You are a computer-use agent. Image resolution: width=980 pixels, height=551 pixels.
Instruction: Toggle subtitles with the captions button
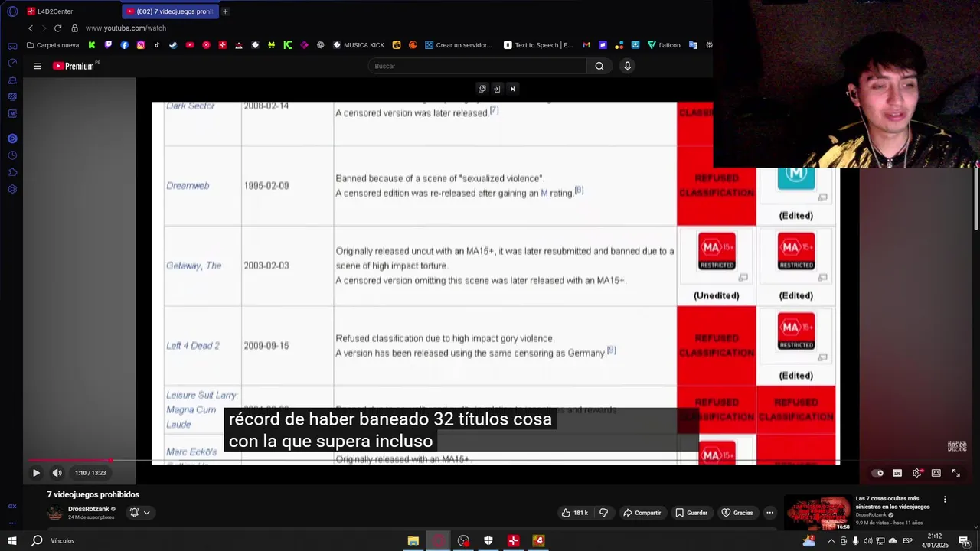click(x=897, y=473)
